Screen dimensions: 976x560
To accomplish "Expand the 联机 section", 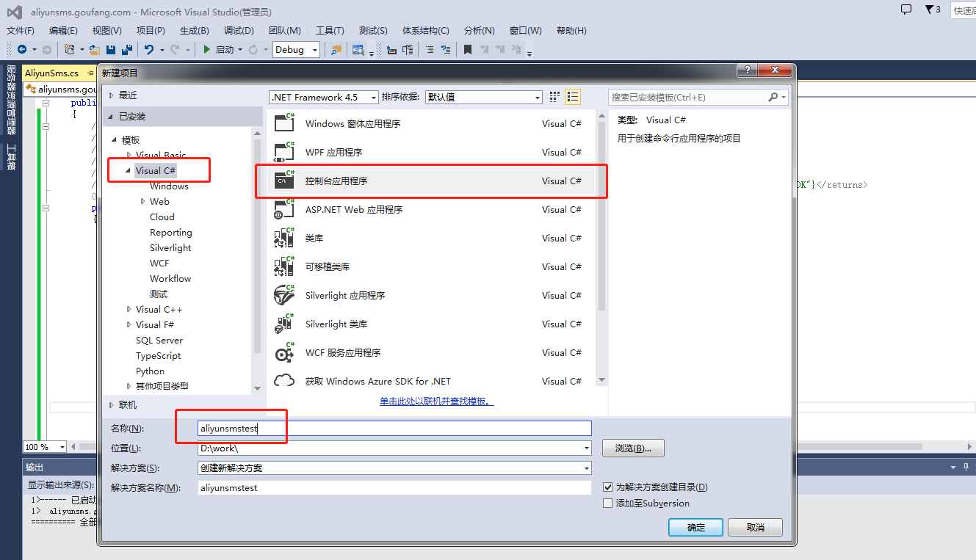I will click(112, 405).
